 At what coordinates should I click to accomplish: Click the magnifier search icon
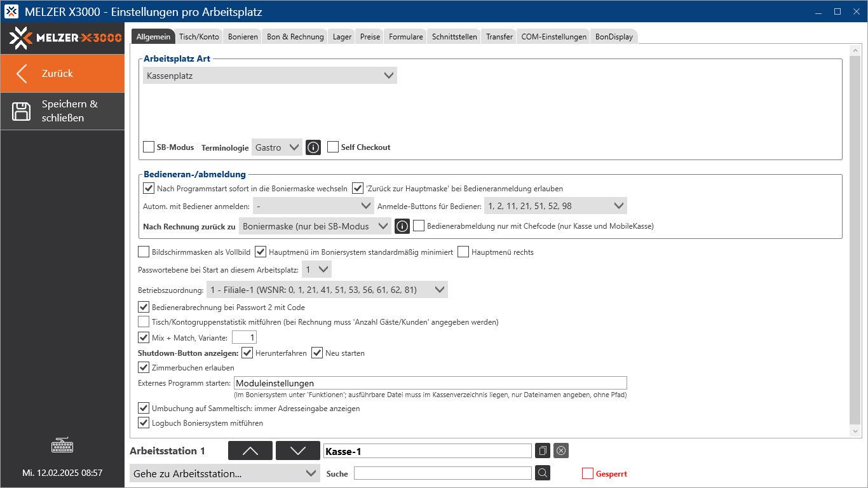click(542, 473)
